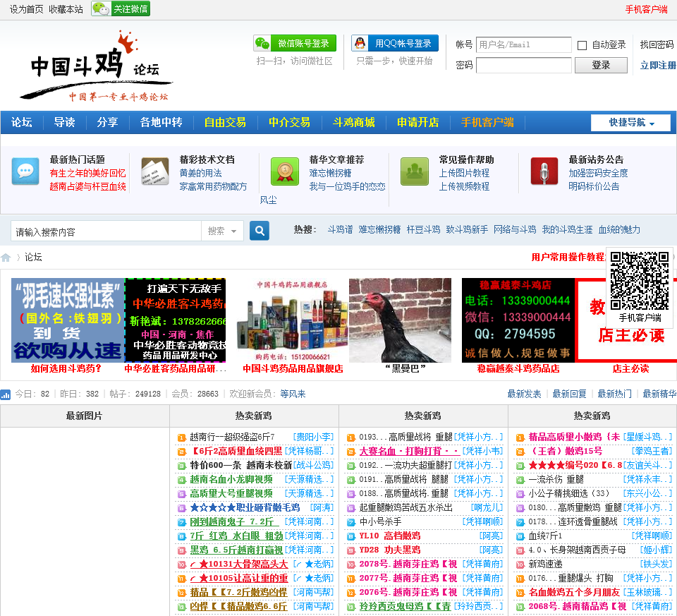Expand the 快捷导航 dropdown
This screenshot has height=616, width=677.
click(x=630, y=123)
